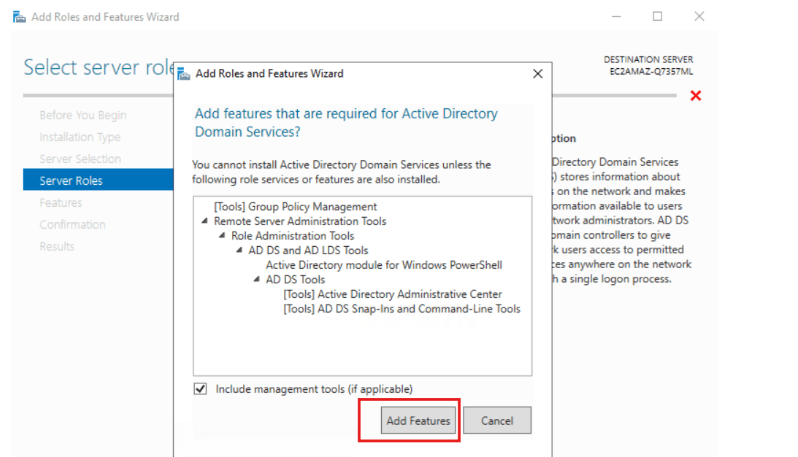Minimize the main wizard window
Screen dimensions: 798x457
point(616,17)
